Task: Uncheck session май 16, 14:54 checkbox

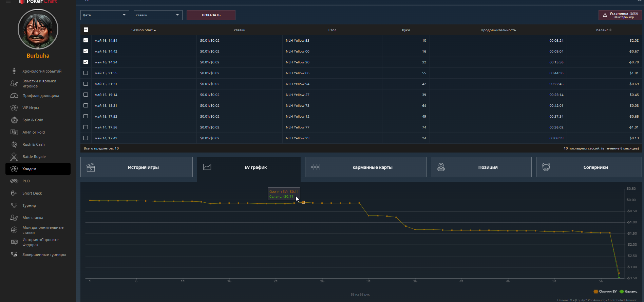Action: pyautogui.click(x=86, y=40)
